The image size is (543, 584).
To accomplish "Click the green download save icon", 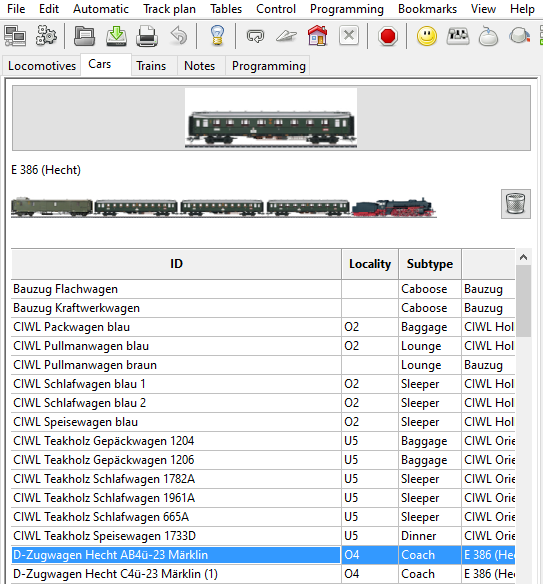I will [x=117, y=36].
